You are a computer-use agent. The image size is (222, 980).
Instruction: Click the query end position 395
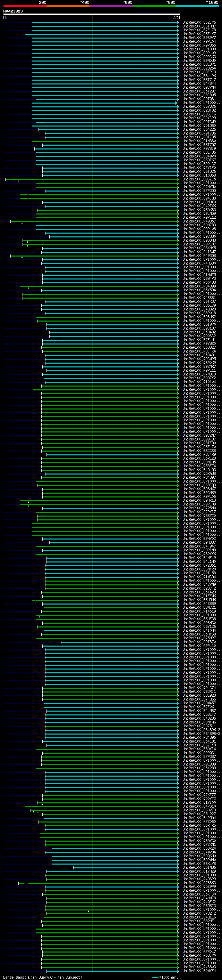175,17
